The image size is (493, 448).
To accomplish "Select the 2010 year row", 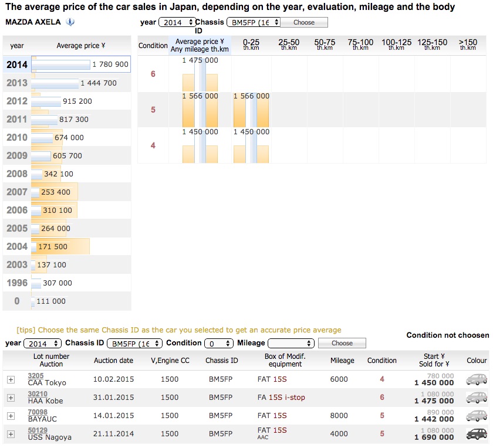I will coord(67,138).
